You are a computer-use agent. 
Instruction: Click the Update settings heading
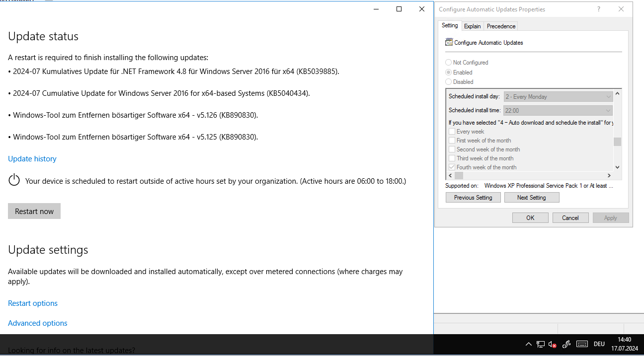point(48,250)
